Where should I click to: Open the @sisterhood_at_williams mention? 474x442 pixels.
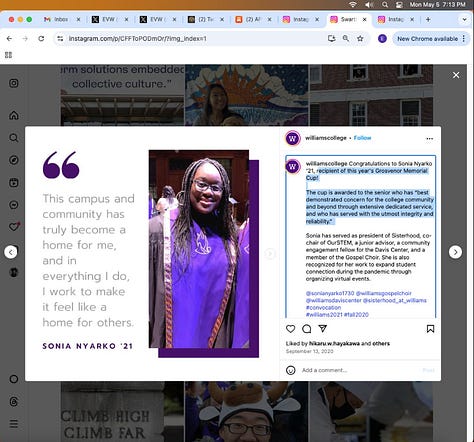click(395, 300)
